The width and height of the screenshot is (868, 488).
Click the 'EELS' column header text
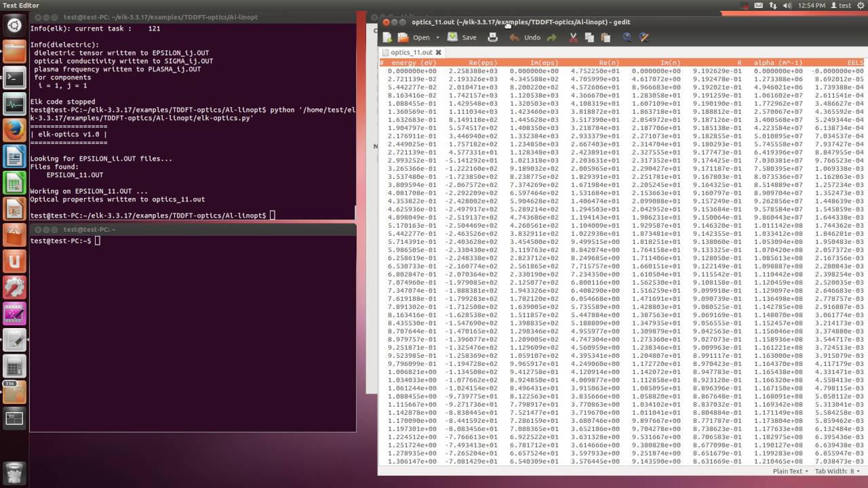(x=855, y=62)
